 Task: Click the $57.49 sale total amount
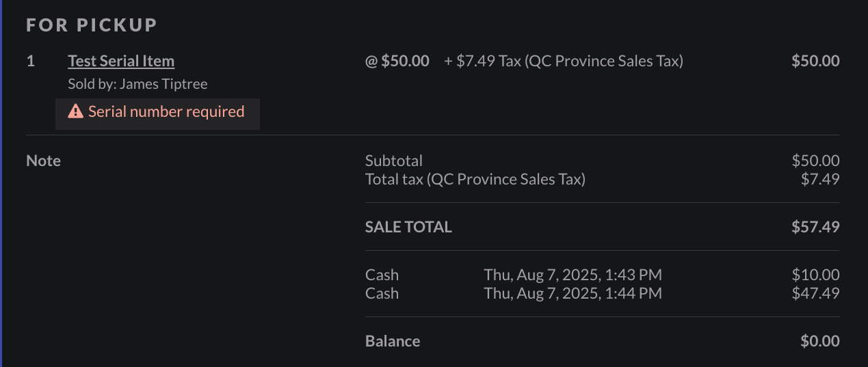(815, 227)
